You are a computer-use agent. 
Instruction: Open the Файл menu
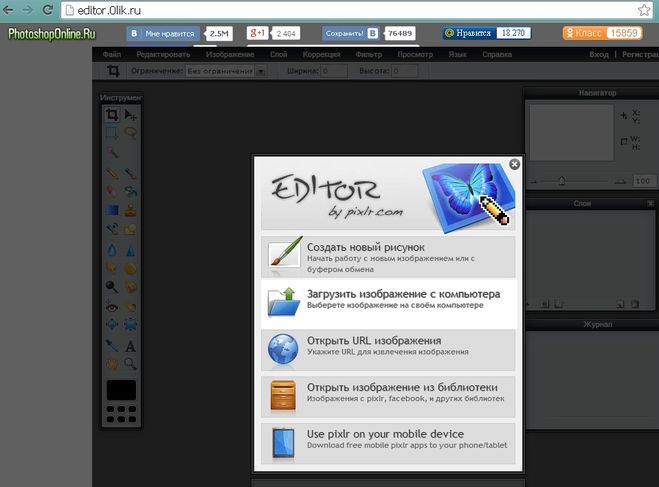pos(112,54)
